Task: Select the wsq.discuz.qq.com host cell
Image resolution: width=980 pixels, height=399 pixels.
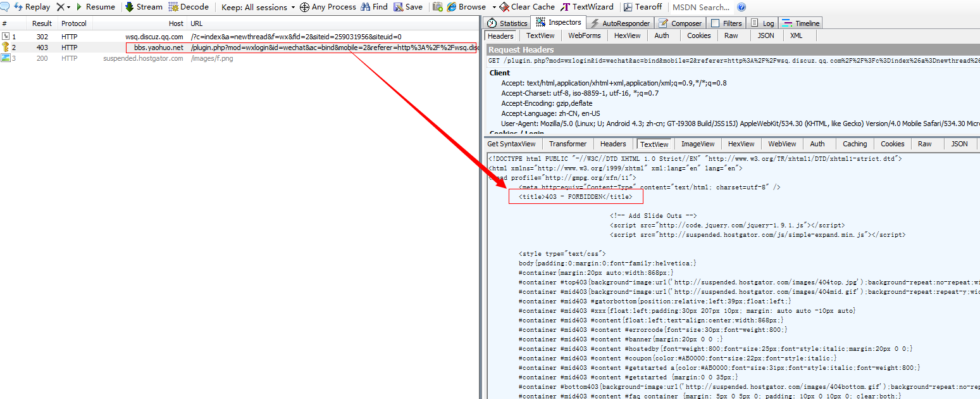Action: [154, 37]
